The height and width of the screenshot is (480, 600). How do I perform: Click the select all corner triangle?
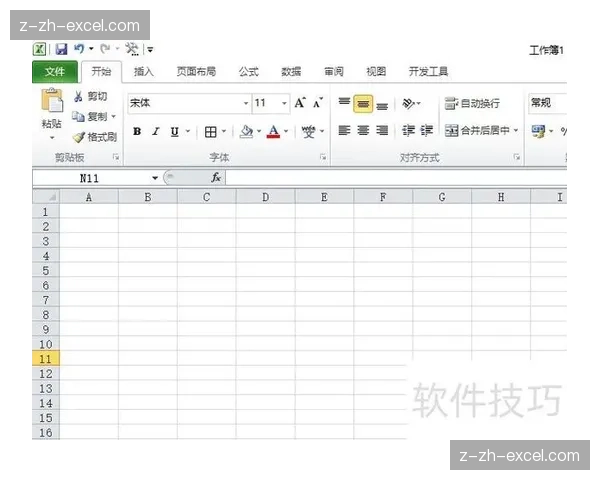click(x=46, y=197)
